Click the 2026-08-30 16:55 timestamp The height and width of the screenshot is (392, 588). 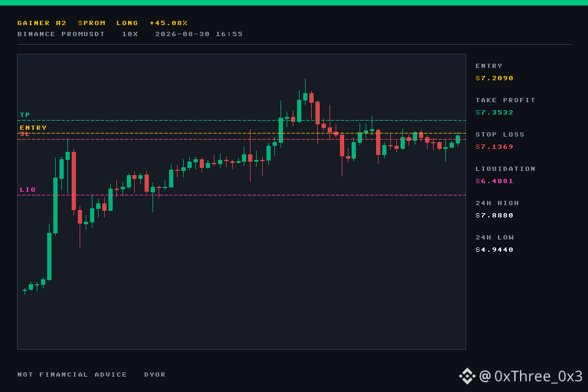[x=198, y=34]
